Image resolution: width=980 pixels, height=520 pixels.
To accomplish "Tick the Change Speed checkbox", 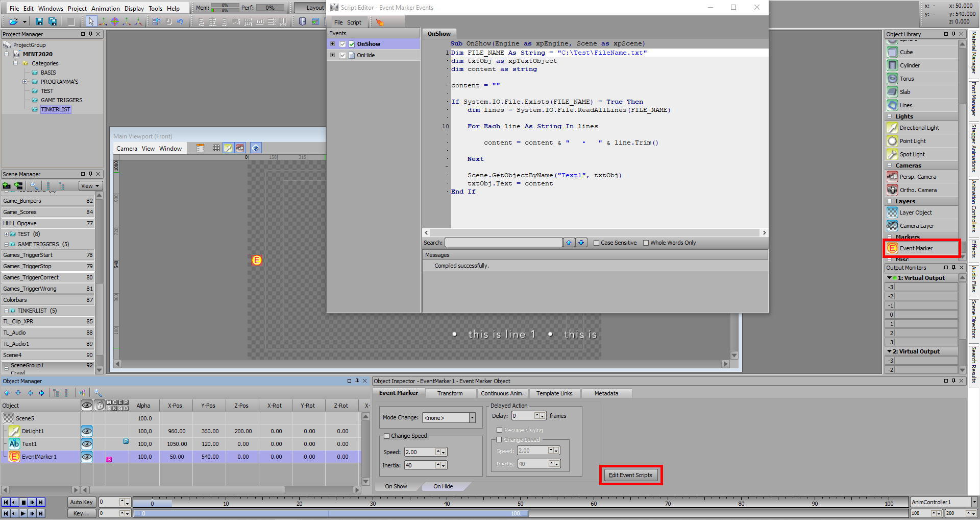I will point(387,436).
